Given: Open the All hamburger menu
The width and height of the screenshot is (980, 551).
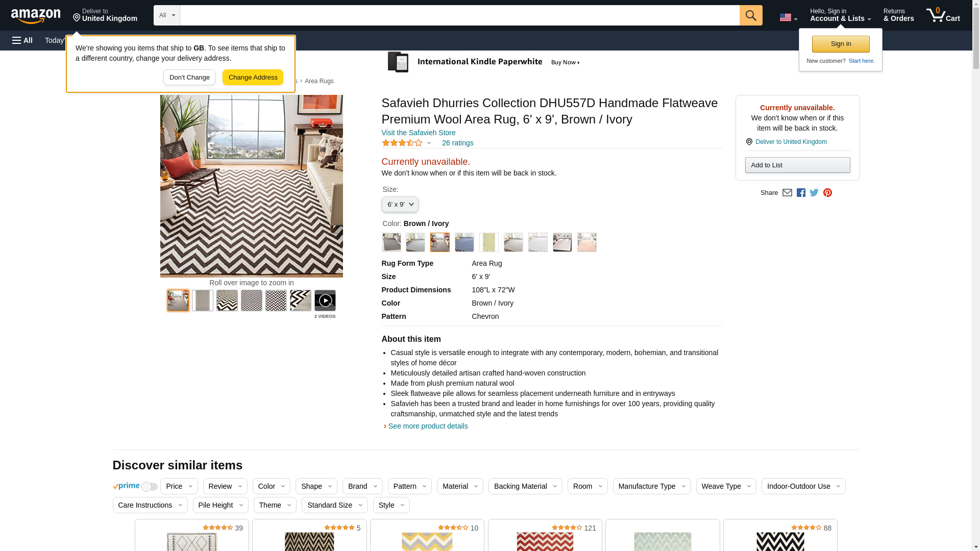Looking at the screenshot, I should pos(22,40).
